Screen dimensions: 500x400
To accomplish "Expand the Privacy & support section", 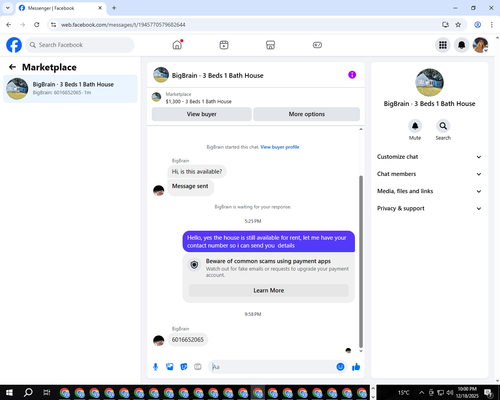I will [x=429, y=208].
